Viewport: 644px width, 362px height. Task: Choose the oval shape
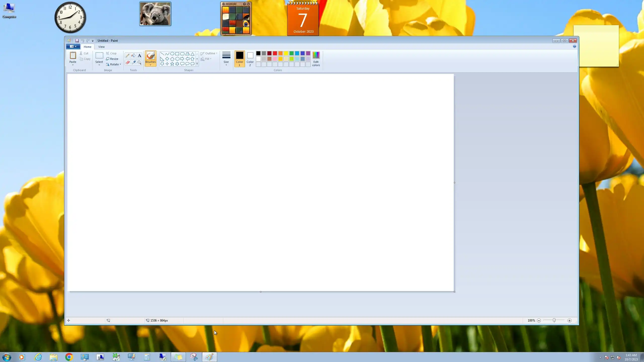pos(172,54)
